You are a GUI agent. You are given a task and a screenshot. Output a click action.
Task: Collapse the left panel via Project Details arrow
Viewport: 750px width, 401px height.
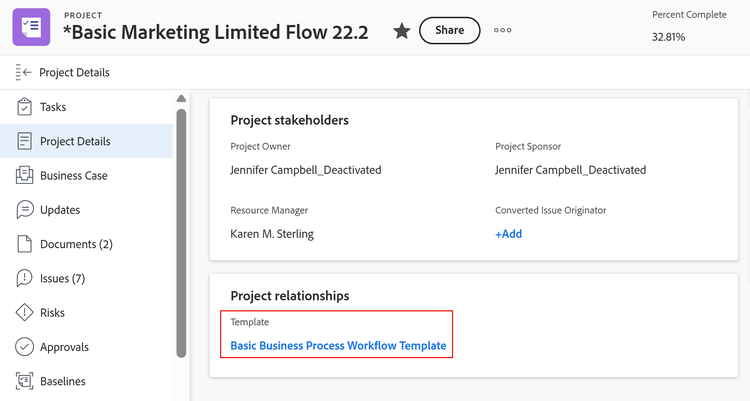pyautogui.click(x=24, y=72)
